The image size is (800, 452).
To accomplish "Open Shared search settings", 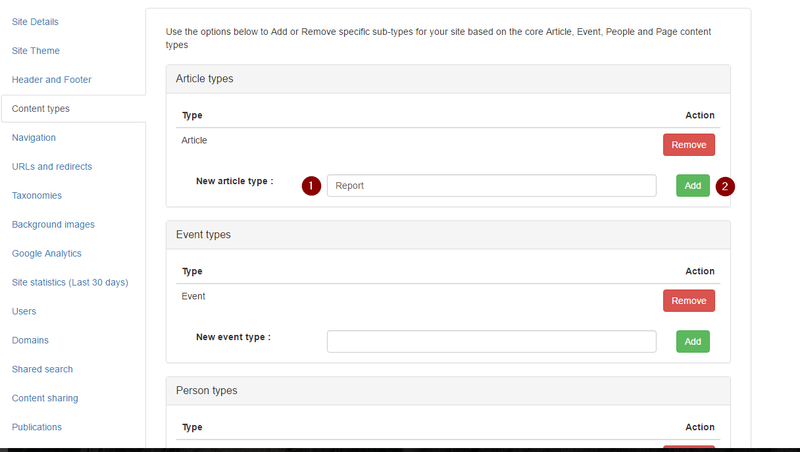I will [42, 369].
